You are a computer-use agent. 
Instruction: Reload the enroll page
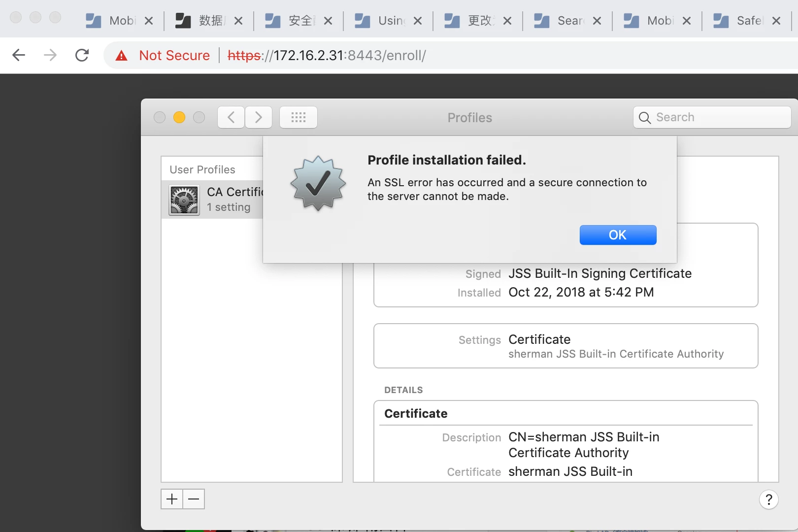[82, 55]
